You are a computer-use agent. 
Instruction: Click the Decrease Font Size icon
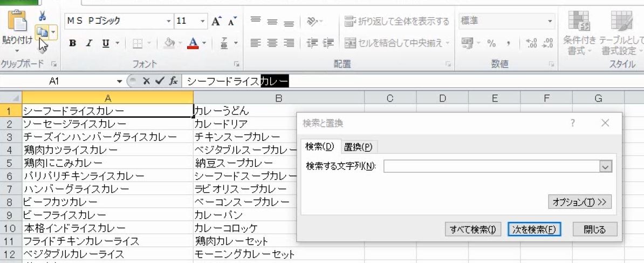click(x=232, y=22)
